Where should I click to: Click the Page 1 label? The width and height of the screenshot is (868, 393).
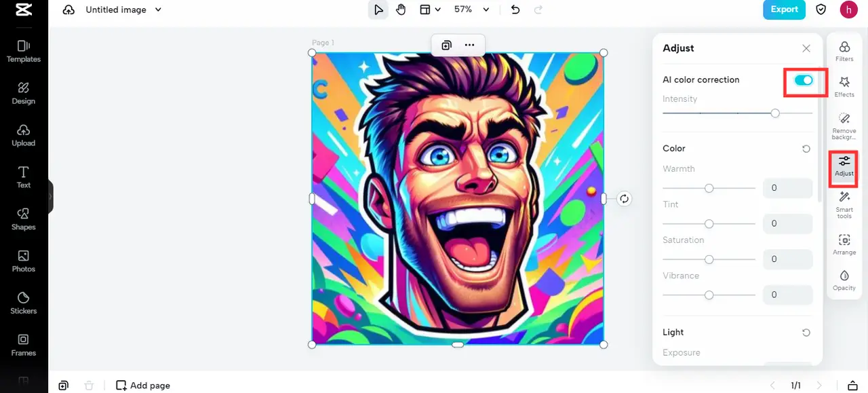pyautogui.click(x=323, y=43)
